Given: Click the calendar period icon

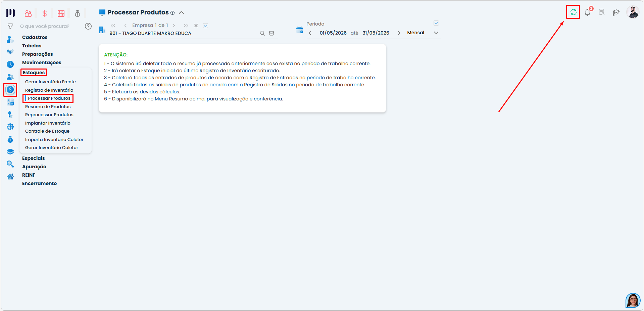Looking at the screenshot, I should (300, 30).
